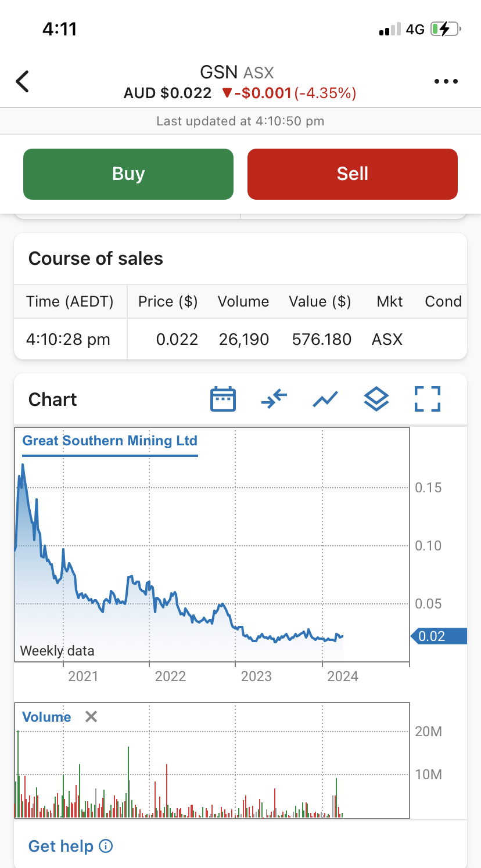Image resolution: width=481 pixels, height=868 pixels.
Task: Tap the Price ($) column header
Action: click(x=168, y=301)
